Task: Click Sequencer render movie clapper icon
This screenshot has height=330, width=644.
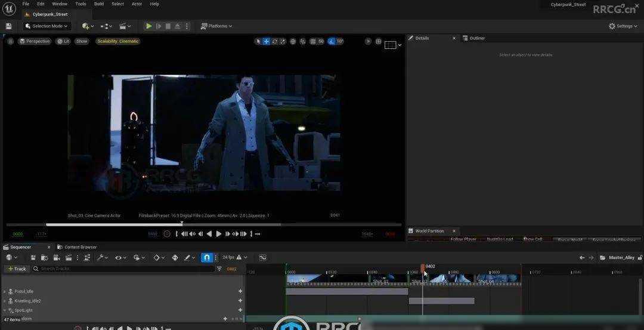Action: coord(69,258)
